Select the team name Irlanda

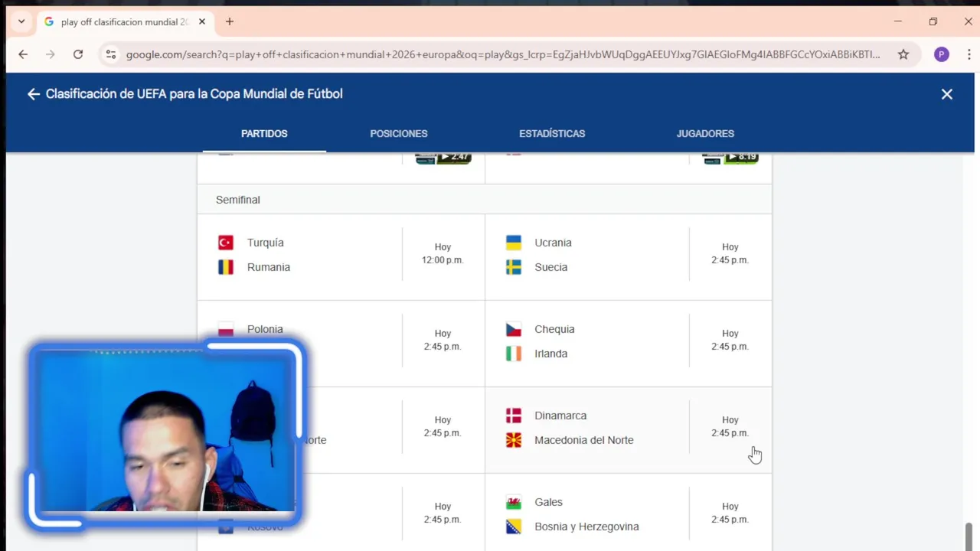pyautogui.click(x=551, y=354)
